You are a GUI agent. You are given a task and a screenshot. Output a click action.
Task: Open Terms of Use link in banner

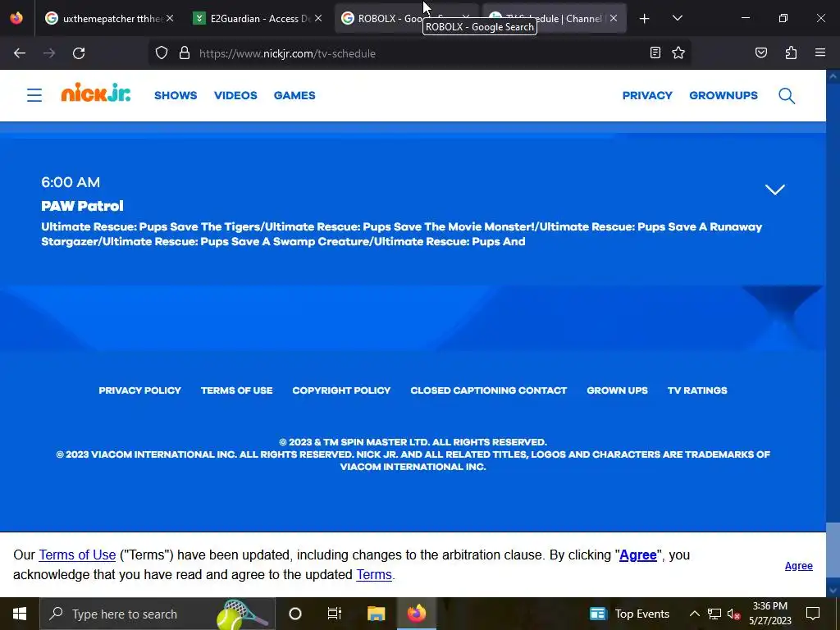coord(77,555)
